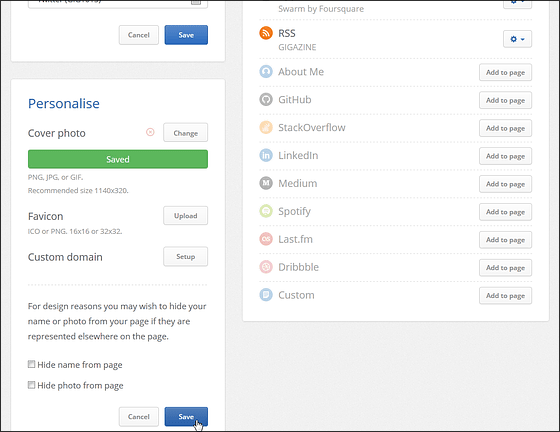Open RSS gear settings dropdown
The width and height of the screenshot is (560, 432).
(x=517, y=39)
